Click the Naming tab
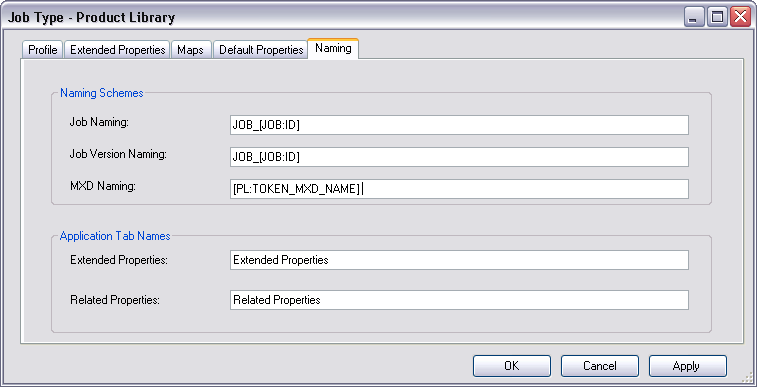This screenshot has width=757, height=387. (x=333, y=48)
